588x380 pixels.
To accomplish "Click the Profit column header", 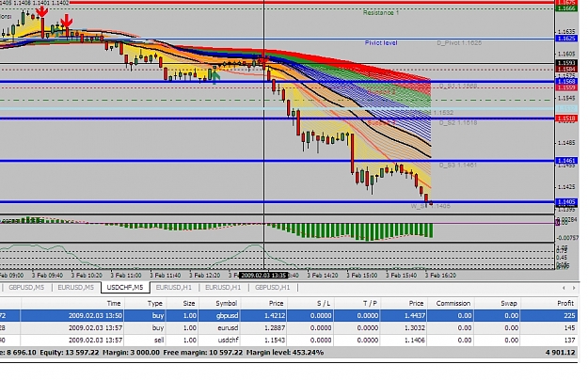I will (x=565, y=303).
